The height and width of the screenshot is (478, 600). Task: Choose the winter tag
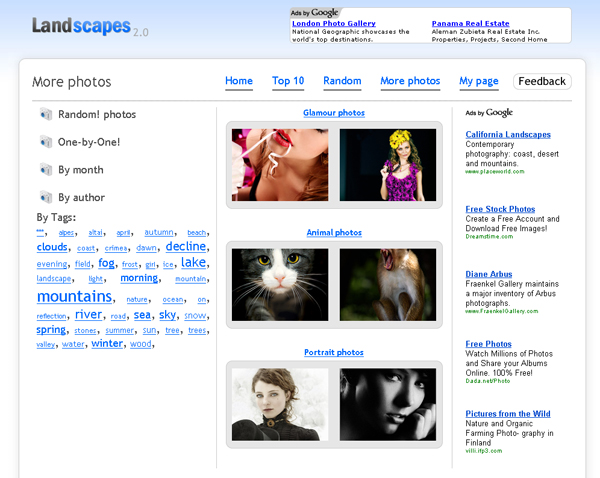click(107, 343)
